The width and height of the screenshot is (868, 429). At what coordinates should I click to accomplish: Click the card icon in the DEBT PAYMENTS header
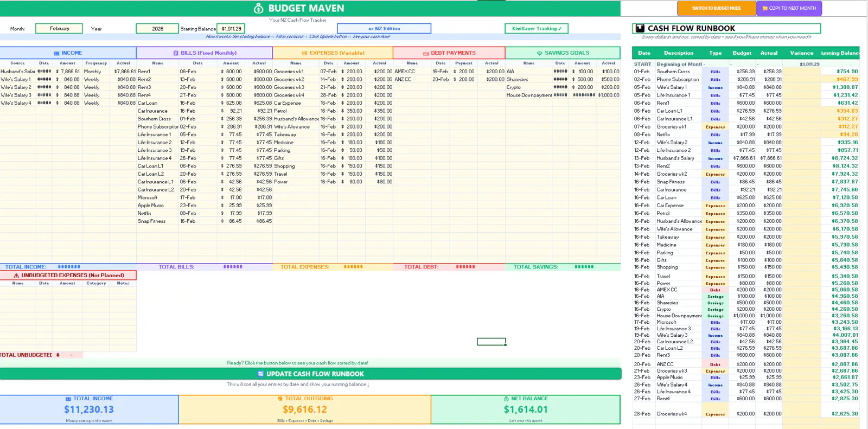click(x=426, y=53)
